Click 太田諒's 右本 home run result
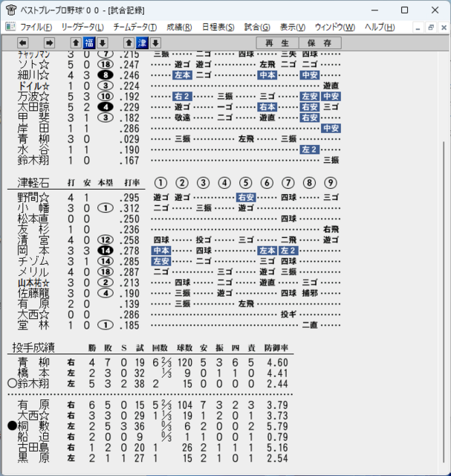Viewport: 451px width, 476px height. pos(267,107)
